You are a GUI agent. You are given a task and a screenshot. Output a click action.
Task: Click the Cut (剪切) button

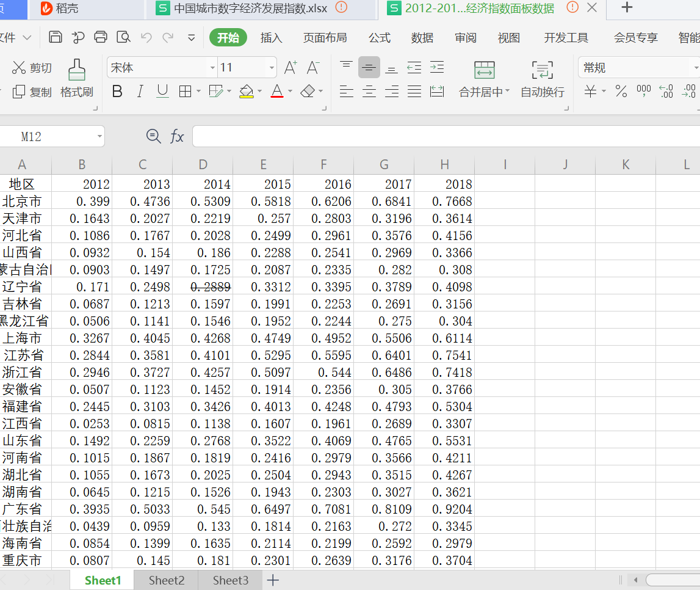click(x=32, y=68)
